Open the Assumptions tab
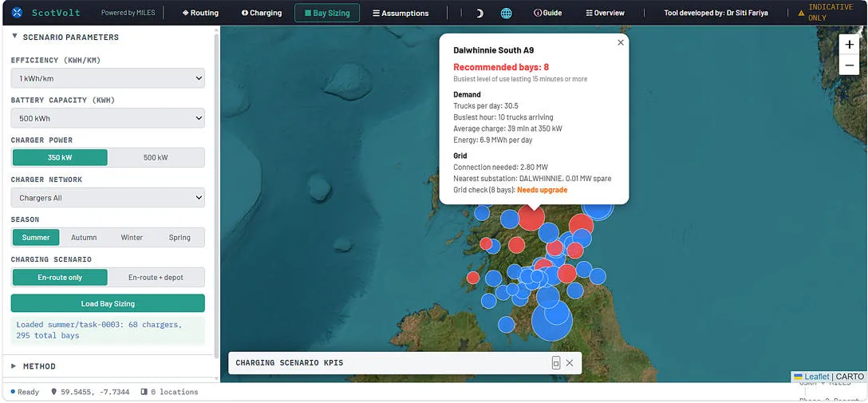 pos(400,13)
